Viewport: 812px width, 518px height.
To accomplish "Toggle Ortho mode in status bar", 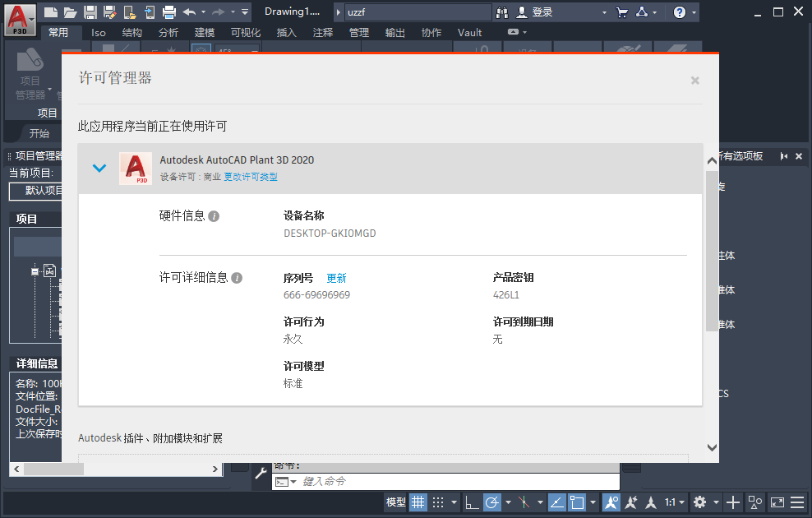I will (472, 502).
